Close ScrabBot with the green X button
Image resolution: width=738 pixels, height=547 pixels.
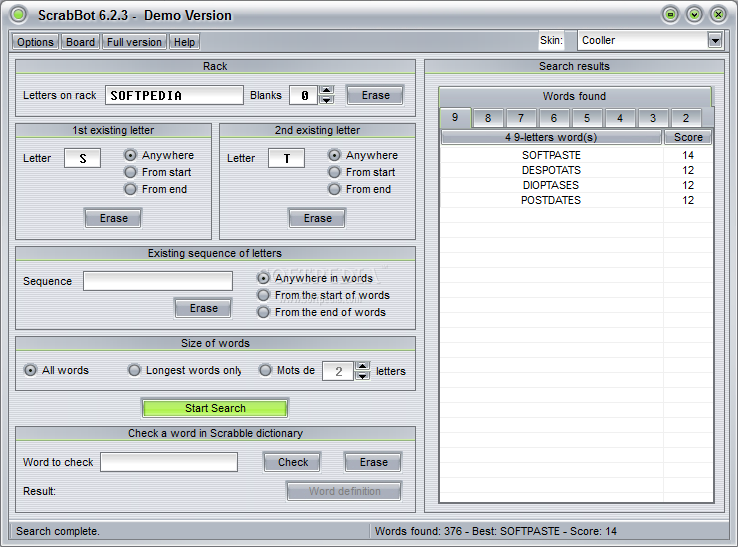pyautogui.click(x=718, y=15)
